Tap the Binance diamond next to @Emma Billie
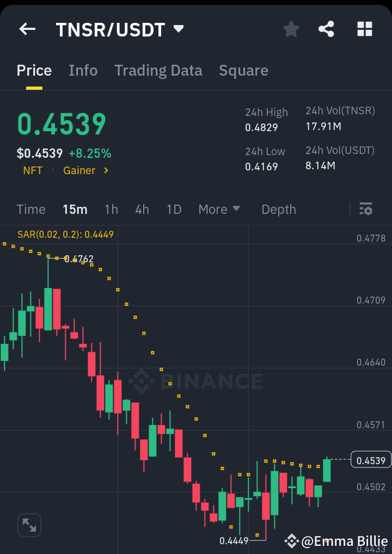Screen dimensions: 392x554 point(292,541)
